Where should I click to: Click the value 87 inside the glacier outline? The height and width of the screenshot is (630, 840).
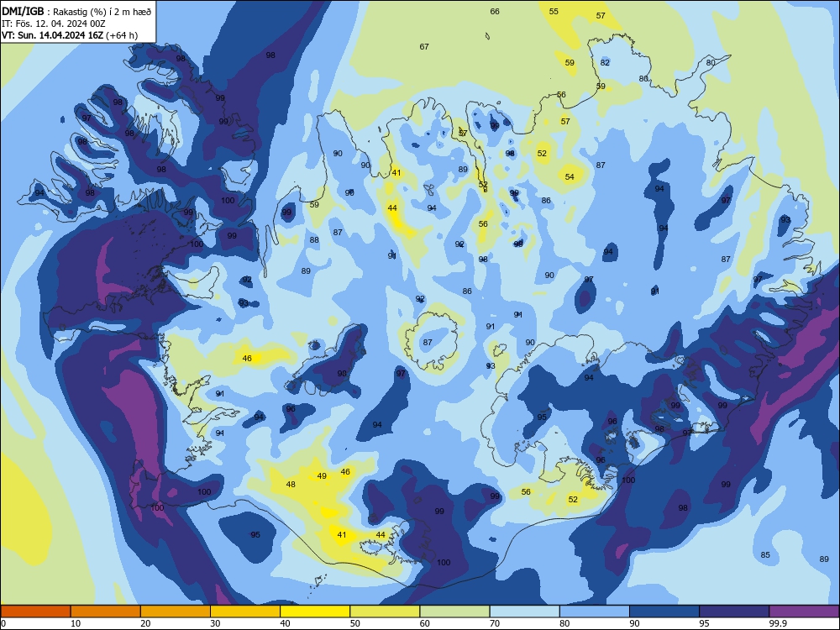[x=428, y=343]
